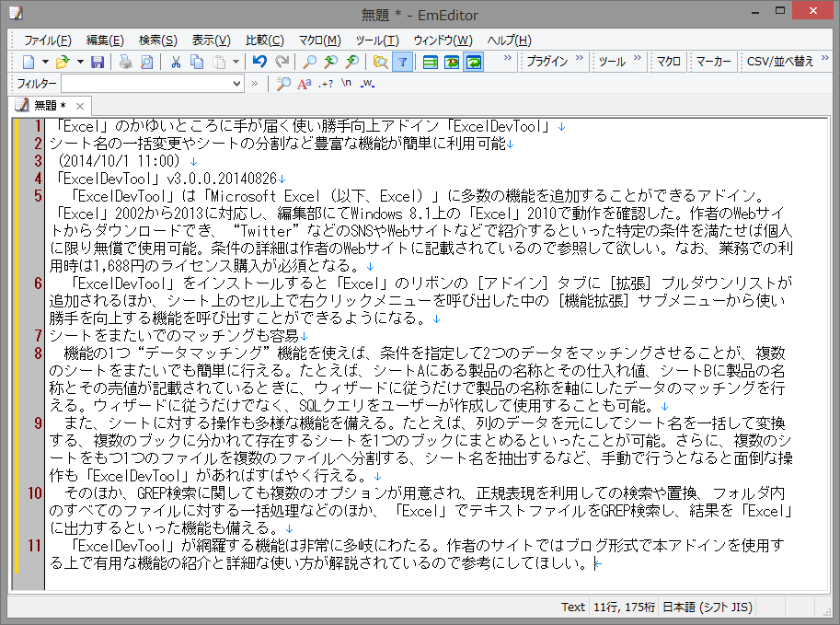
Task: Click the Open file folder icon
Action: point(63,63)
